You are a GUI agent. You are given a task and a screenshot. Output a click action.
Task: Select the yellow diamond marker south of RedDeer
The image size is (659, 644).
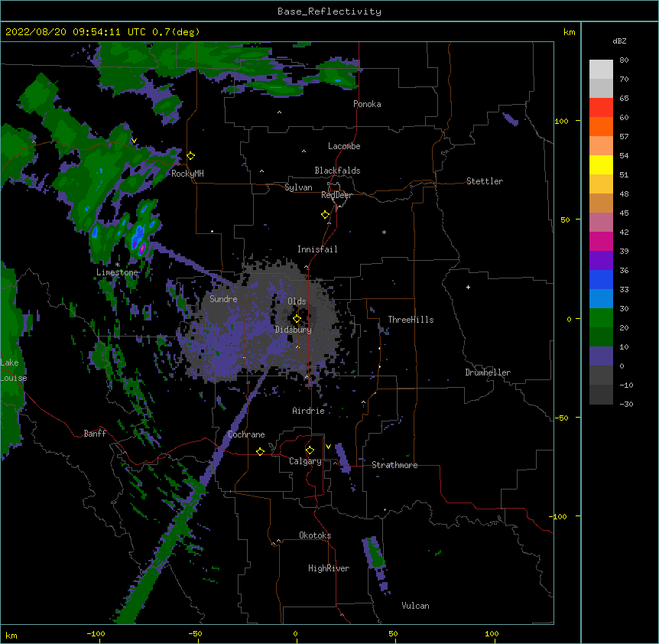tap(326, 215)
